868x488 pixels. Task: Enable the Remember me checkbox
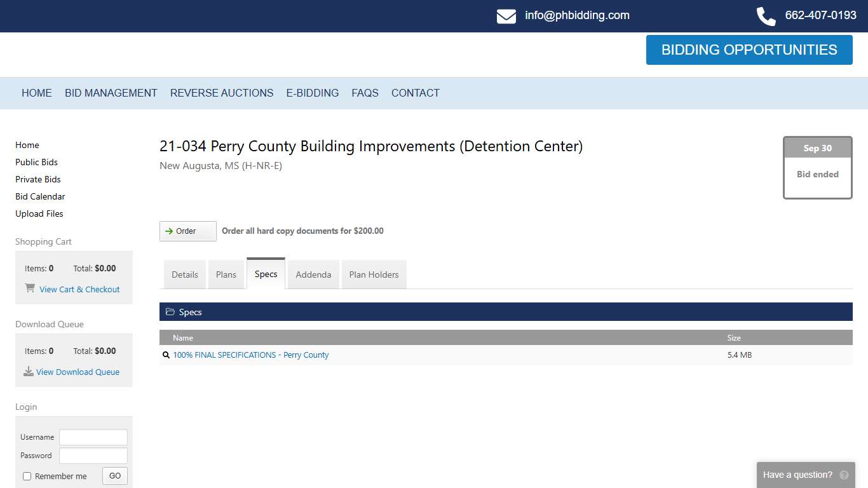click(x=27, y=476)
